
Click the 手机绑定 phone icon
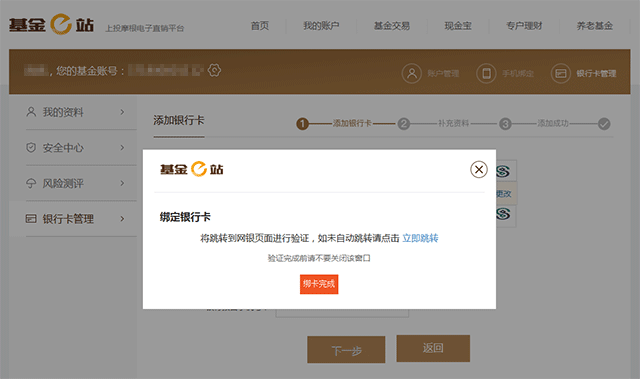(x=486, y=73)
